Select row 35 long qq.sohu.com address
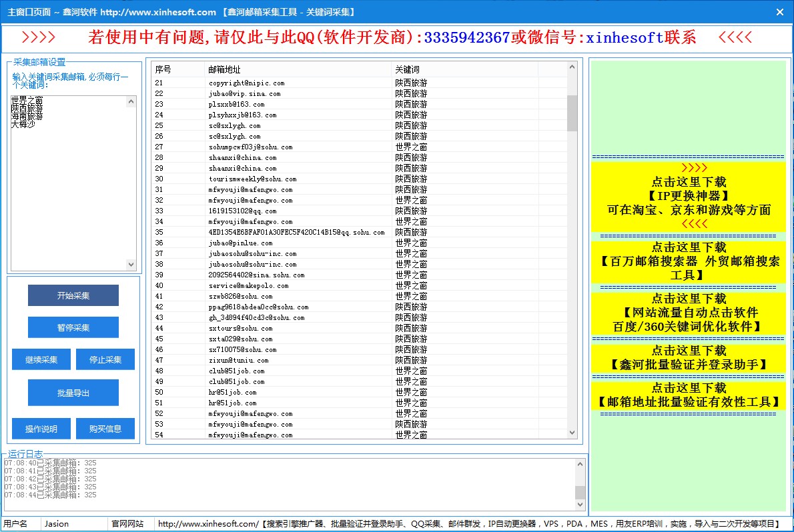The image size is (794, 532). [360, 232]
